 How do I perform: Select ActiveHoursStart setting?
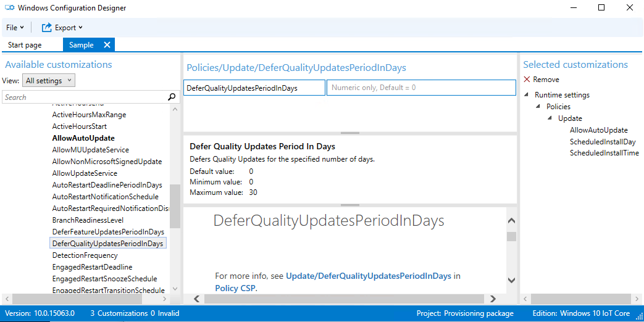click(x=79, y=126)
